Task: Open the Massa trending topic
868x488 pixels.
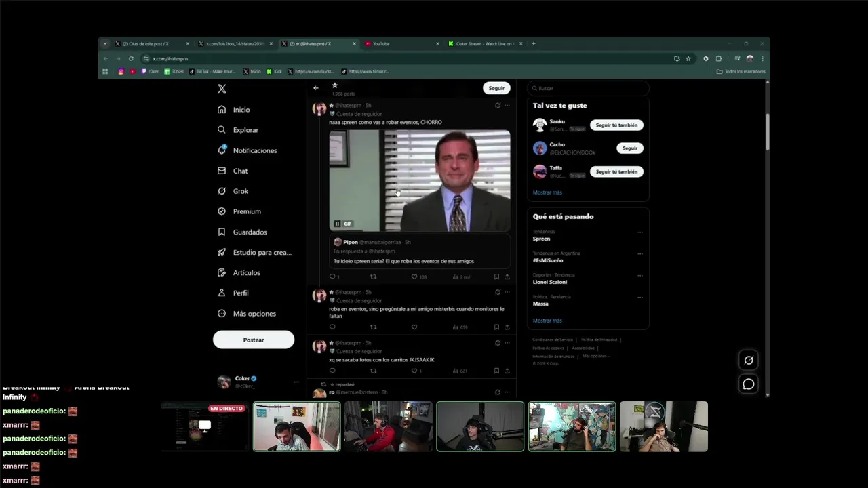Action: point(540,304)
